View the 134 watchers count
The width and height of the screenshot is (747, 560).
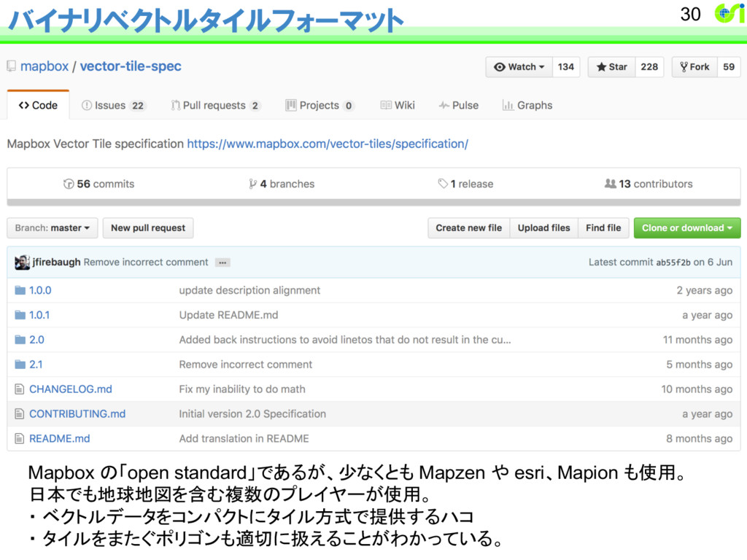pyautogui.click(x=566, y=67)
